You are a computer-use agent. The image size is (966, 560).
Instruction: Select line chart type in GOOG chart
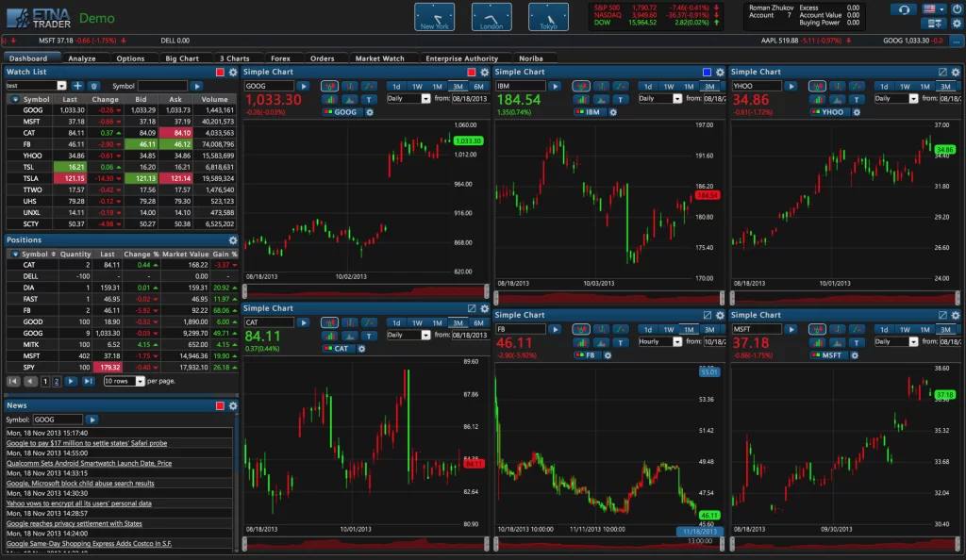pyautogui.click(x=369, y=86)
